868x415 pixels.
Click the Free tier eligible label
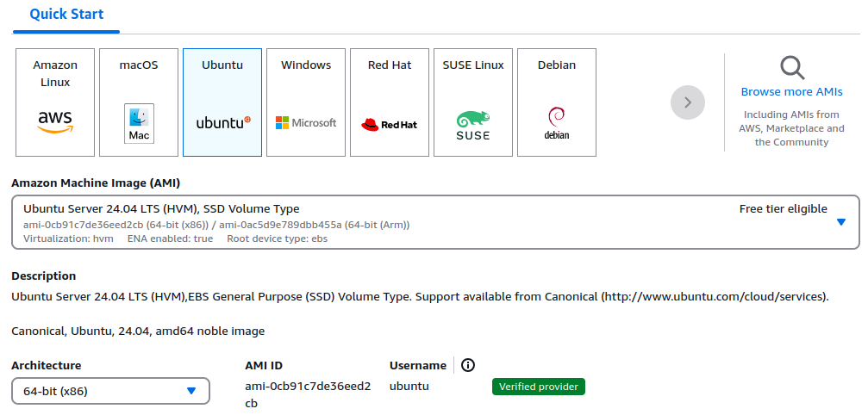coord(784,209)
